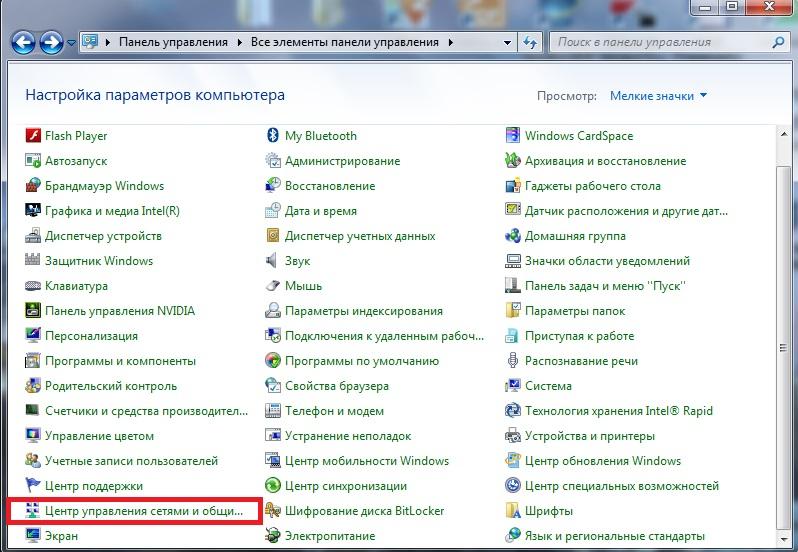
Task: Go back with the Back arrow button
Action: pyautogui.click(x=24, y=42)
